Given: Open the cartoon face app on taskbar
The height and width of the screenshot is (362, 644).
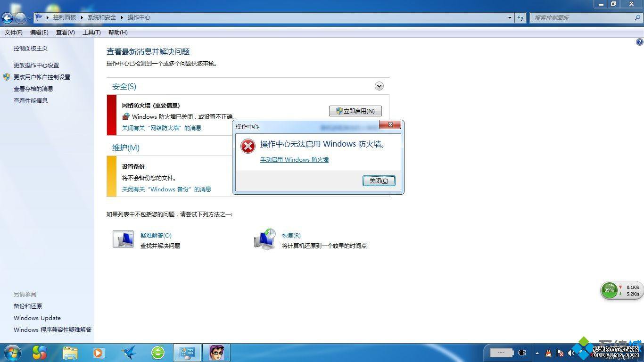Looking at the screenshot, I should [216, 353].
